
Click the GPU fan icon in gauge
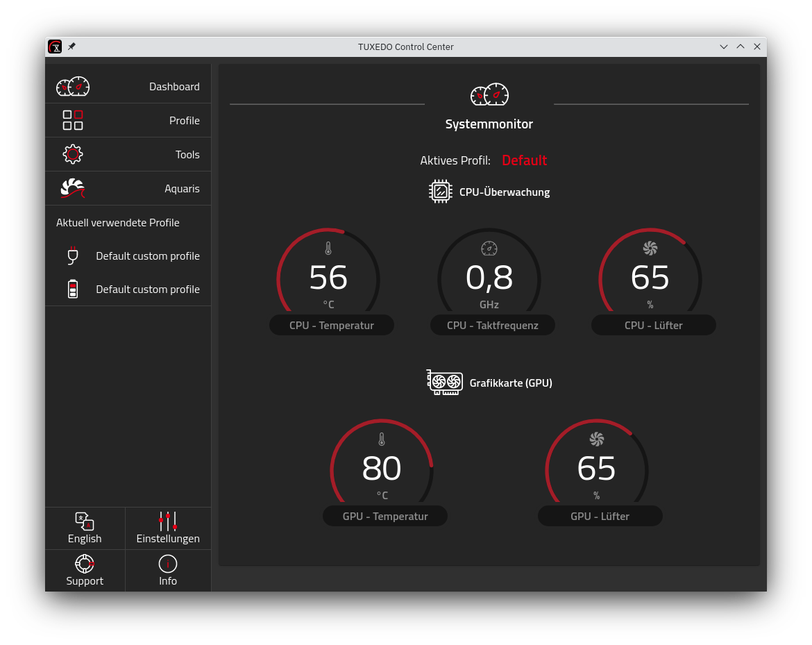pyautogui.click(x=597, y=439)
